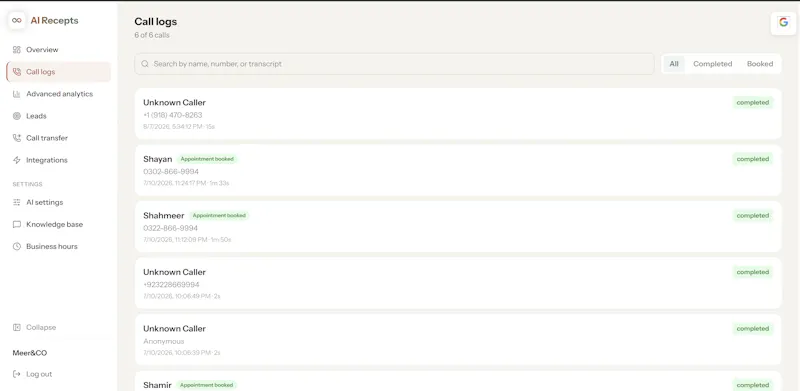800x391 pixels.
Task: Click the Leads target icon
Action: pos(17,116)
